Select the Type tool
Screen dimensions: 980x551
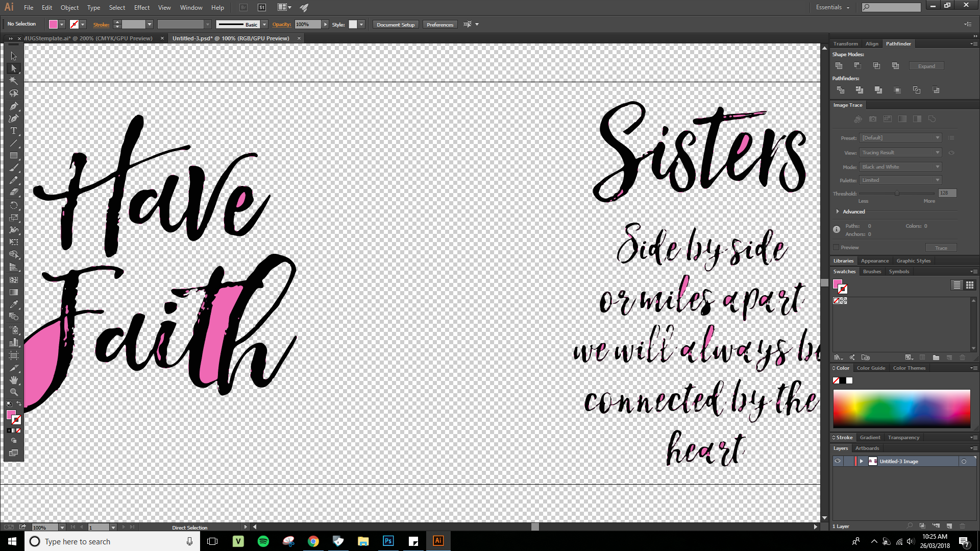[14, 131]
